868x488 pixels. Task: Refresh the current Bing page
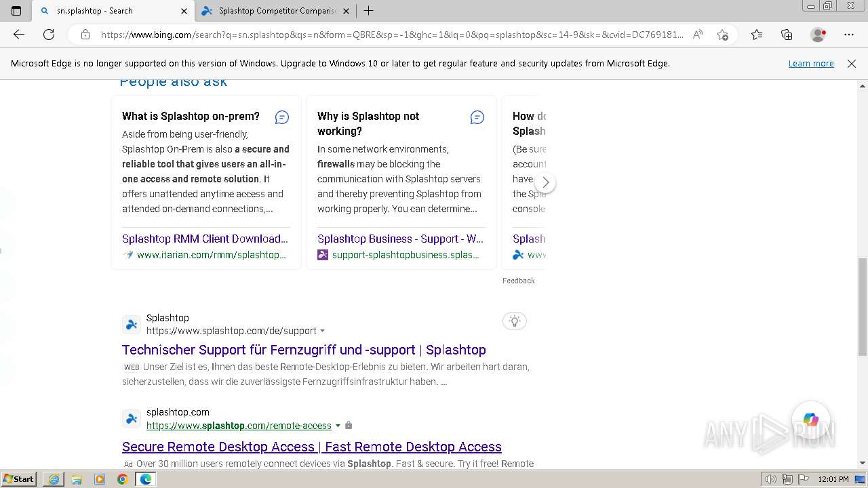pyautogui.click(x=49, y=35)
